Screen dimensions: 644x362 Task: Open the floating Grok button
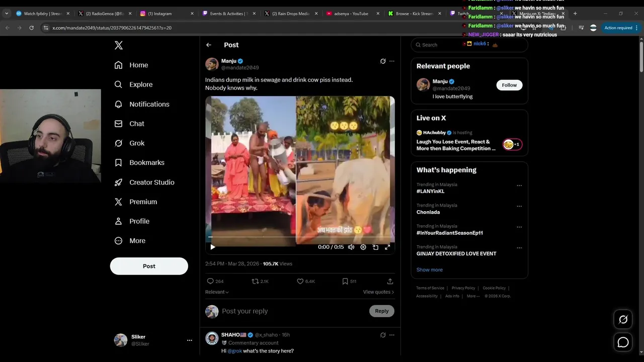point(623,319)
